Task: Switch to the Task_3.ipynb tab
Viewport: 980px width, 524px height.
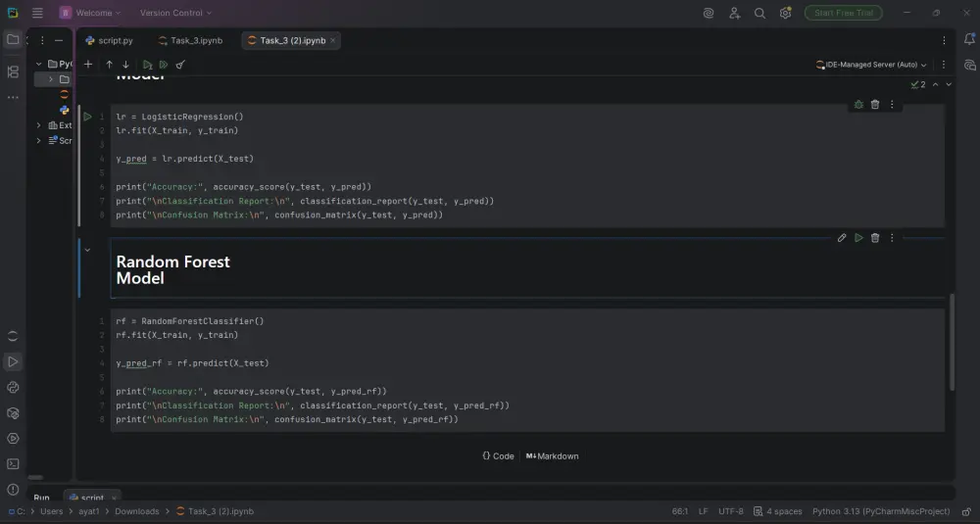Action: 191,40
